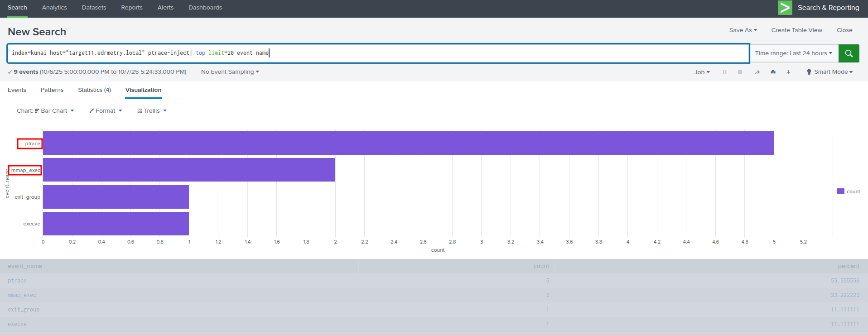Click the Export download icon
Viewport: 868px width, 335px height.
[788, 72]
